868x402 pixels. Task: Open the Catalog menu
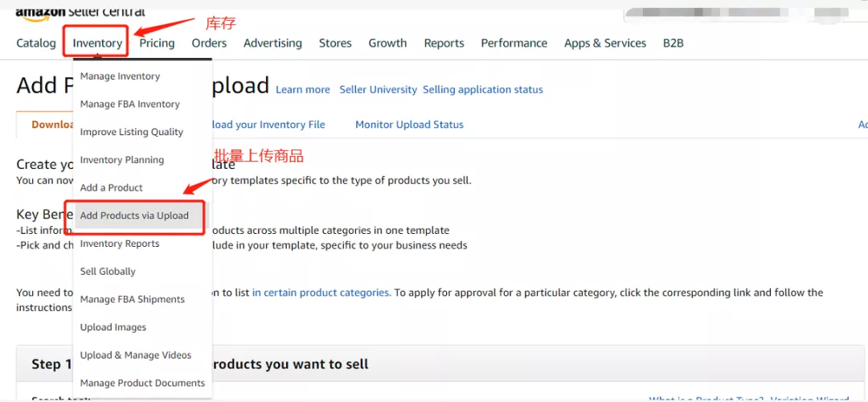point(36,43)
